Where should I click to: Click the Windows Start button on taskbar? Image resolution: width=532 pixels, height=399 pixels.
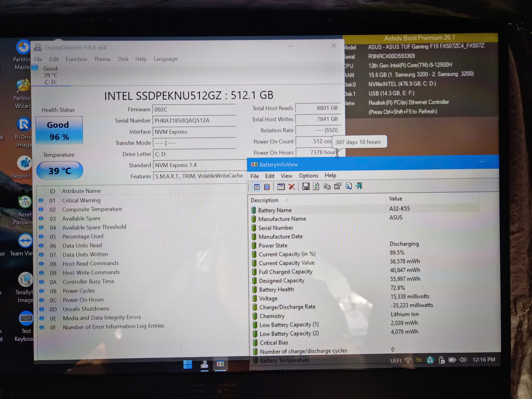(x=188, y=364)
